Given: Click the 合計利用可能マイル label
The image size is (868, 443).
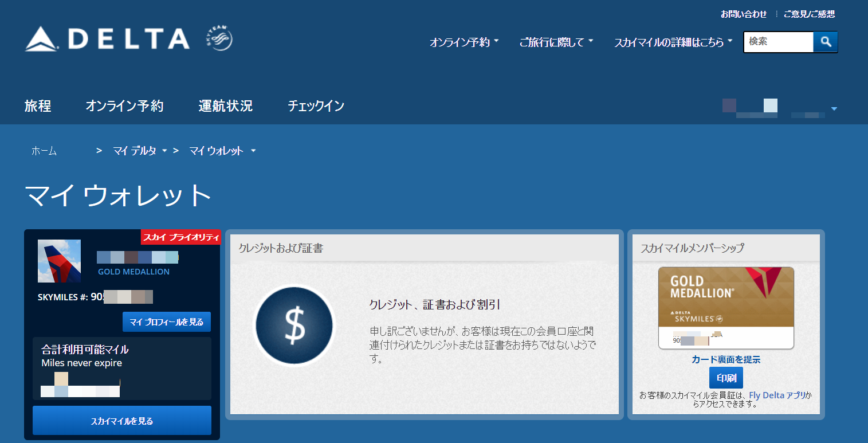Looking at the screenshot, I should 85,349.
